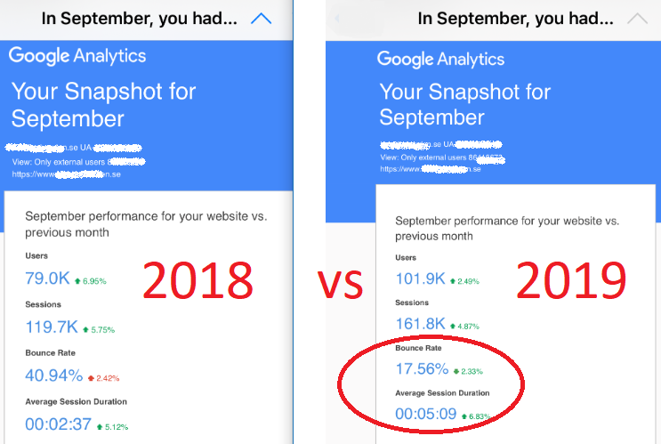Collapse the right email header chevron
661x444 pixels.
pos(637,18)
